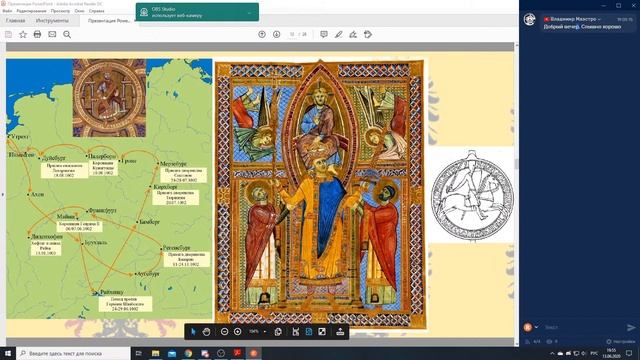Activate the hand pan tool

[x=206, y=331]
